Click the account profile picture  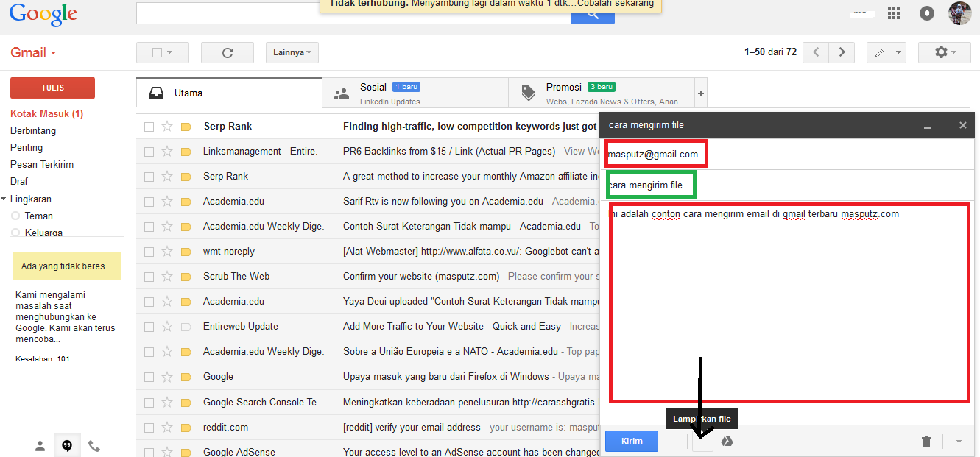coord(959,13)
